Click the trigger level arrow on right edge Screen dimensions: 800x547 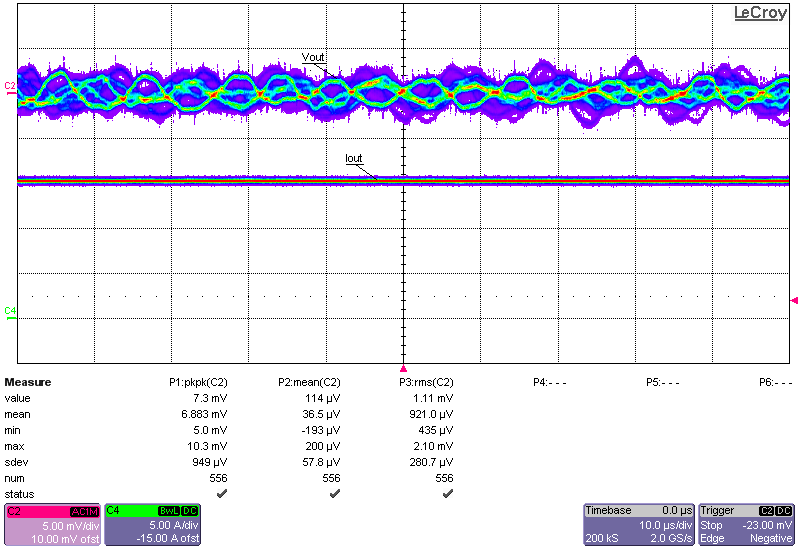coord(795,300)
